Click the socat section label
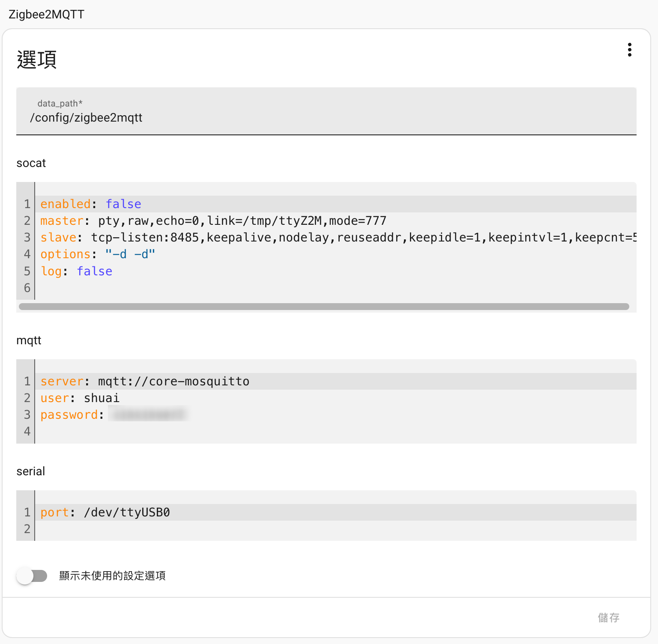The width and height of the screenshot is (658, 644). click(x=31, y=163)
